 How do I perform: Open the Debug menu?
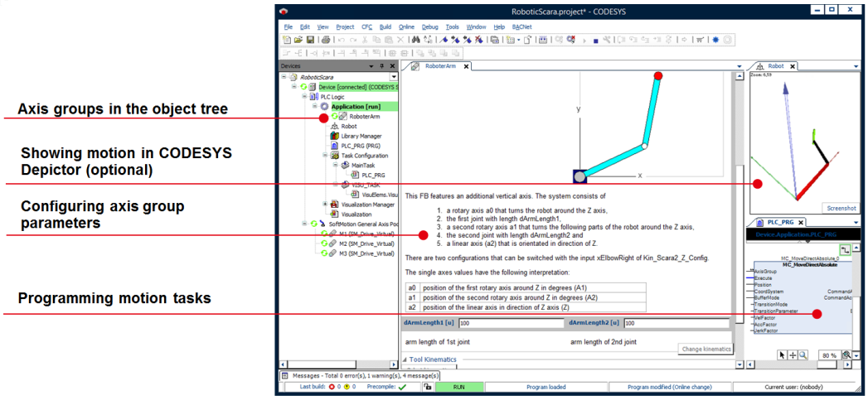(429, 27)
